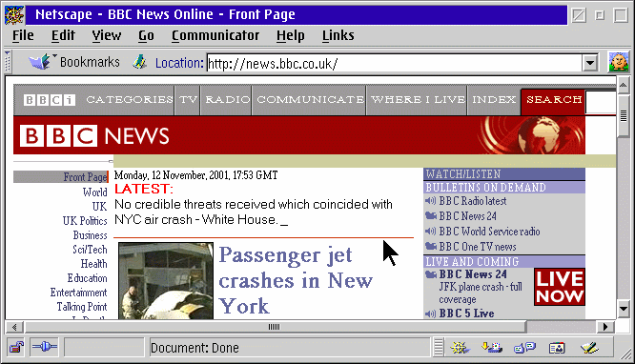The height and width of the screenshot is (364, 635).
Task: Click the Document: Done status text
Action: tap(195, 348)
